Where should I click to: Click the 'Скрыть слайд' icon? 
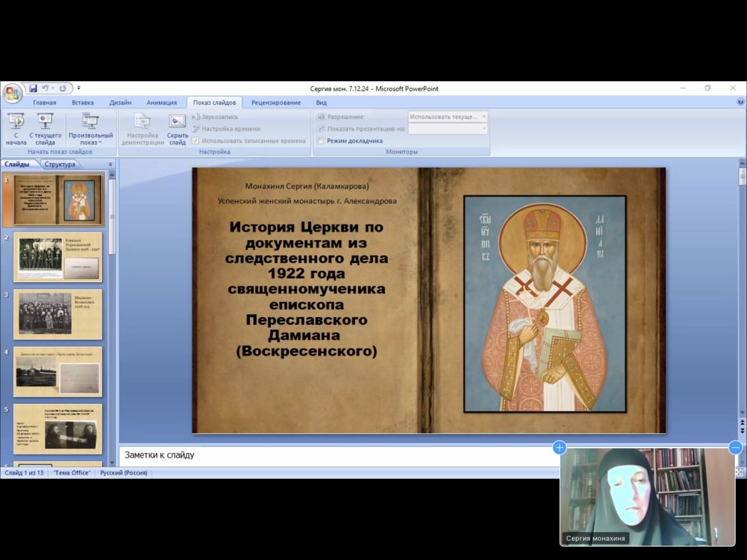pyautogui.click(x=177, y=123)
